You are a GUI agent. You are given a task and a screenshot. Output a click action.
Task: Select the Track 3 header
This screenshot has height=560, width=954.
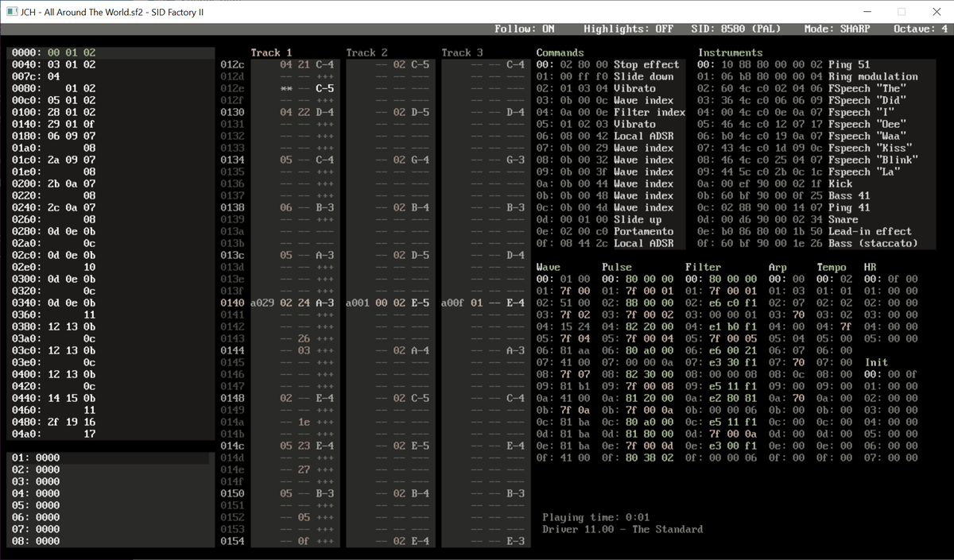point(462,52)
